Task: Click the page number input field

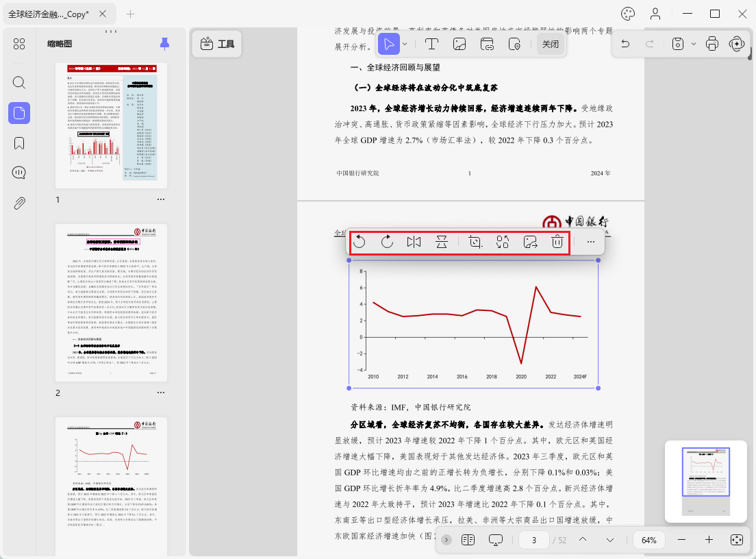Action: point(533,540)
